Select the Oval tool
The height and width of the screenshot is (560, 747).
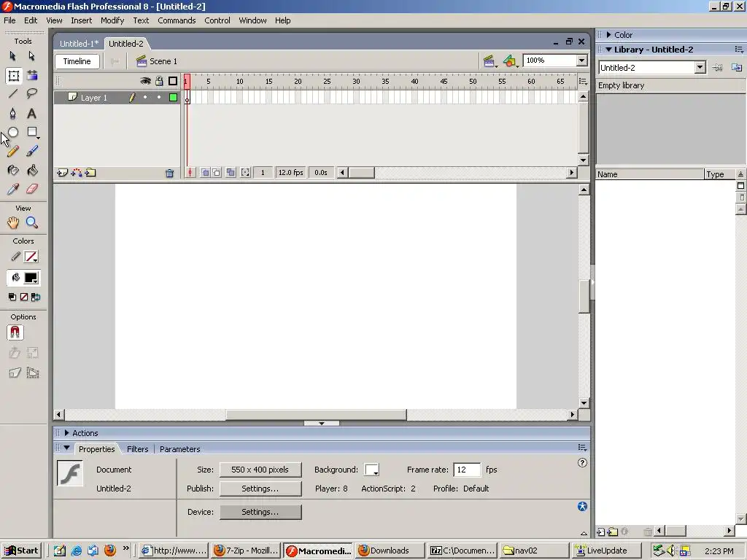[13, 132]
